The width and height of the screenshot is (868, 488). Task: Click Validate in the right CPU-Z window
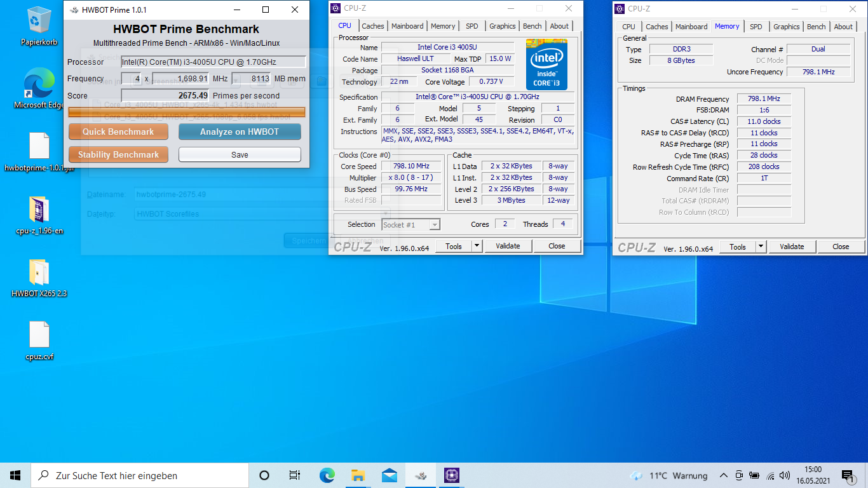[792, 247]
